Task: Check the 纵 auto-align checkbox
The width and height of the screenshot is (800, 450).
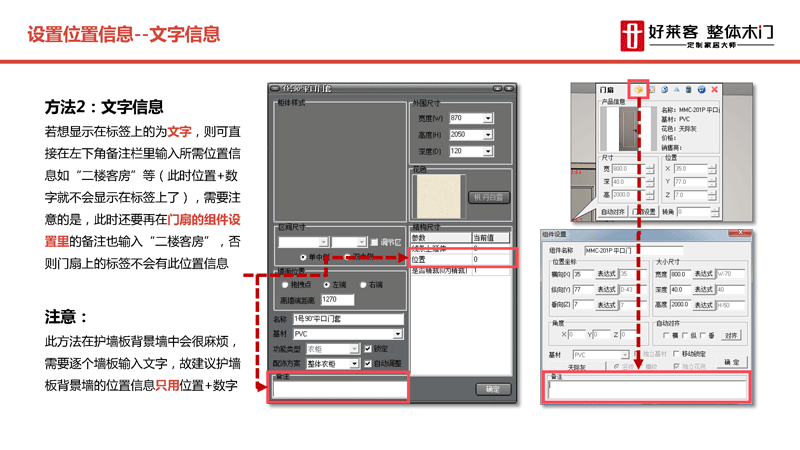Action: [x=685, y=336]
